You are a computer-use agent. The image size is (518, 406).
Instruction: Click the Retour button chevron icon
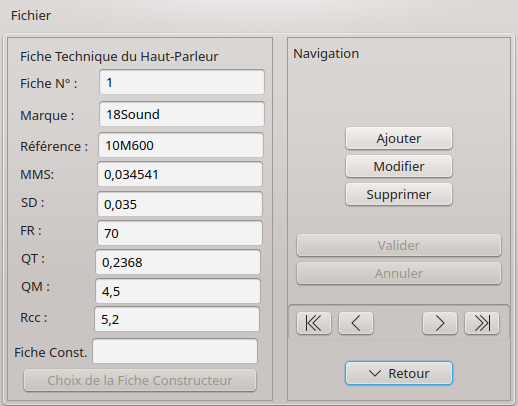coord(375,373)
